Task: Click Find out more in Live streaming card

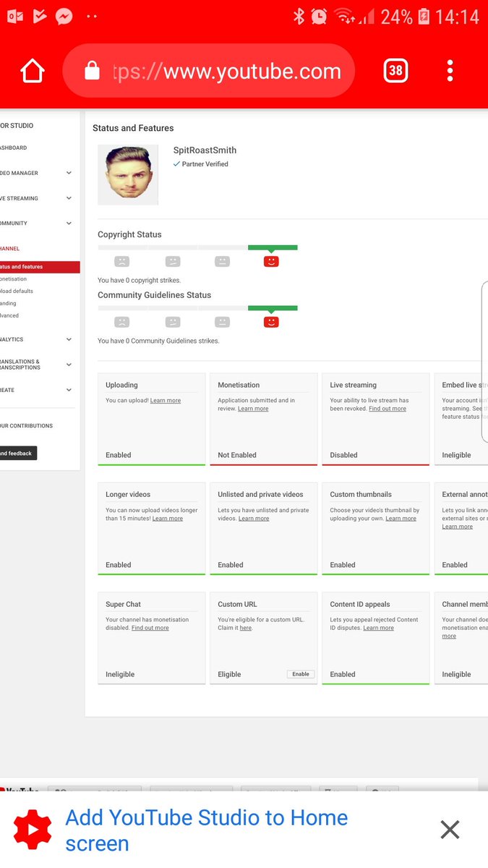Action: [388, 409]
